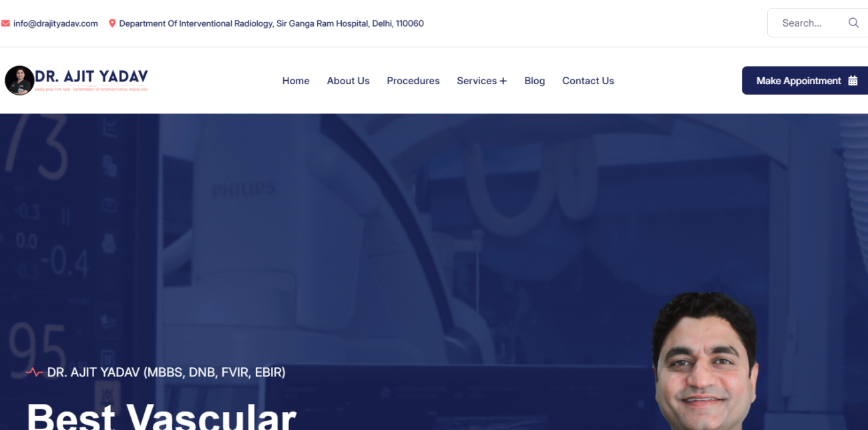Click the Best Vascular headline

(x=162, y=415)
